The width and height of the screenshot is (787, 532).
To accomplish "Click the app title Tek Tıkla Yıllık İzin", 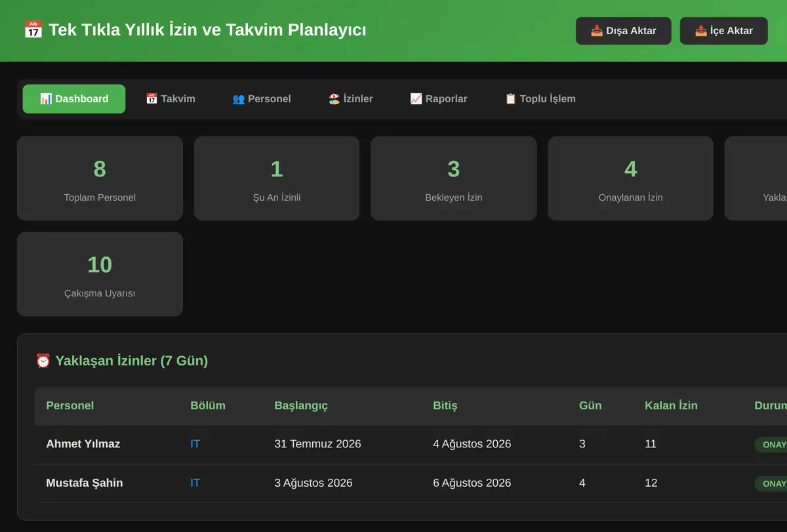I will (x=207, y=30).
